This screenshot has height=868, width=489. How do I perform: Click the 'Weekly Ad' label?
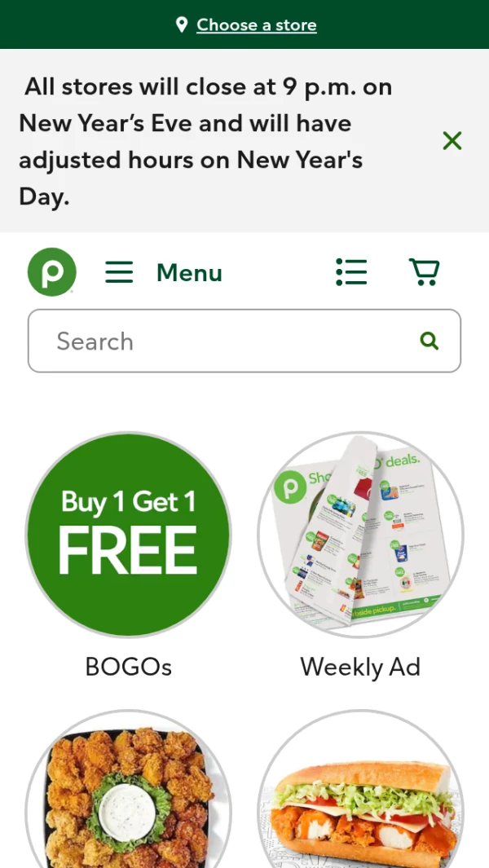[x=360, y=667]
